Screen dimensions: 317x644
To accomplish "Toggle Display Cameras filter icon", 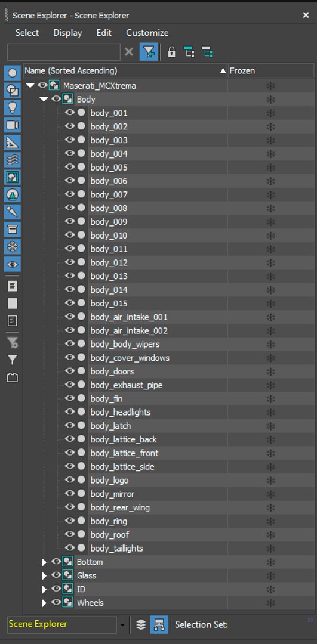I will tap(13, 125).
